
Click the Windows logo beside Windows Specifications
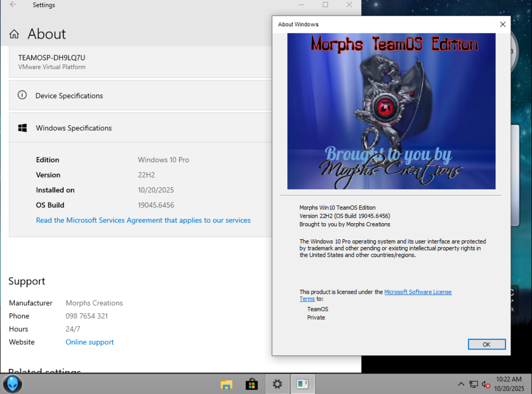(23, 128)
